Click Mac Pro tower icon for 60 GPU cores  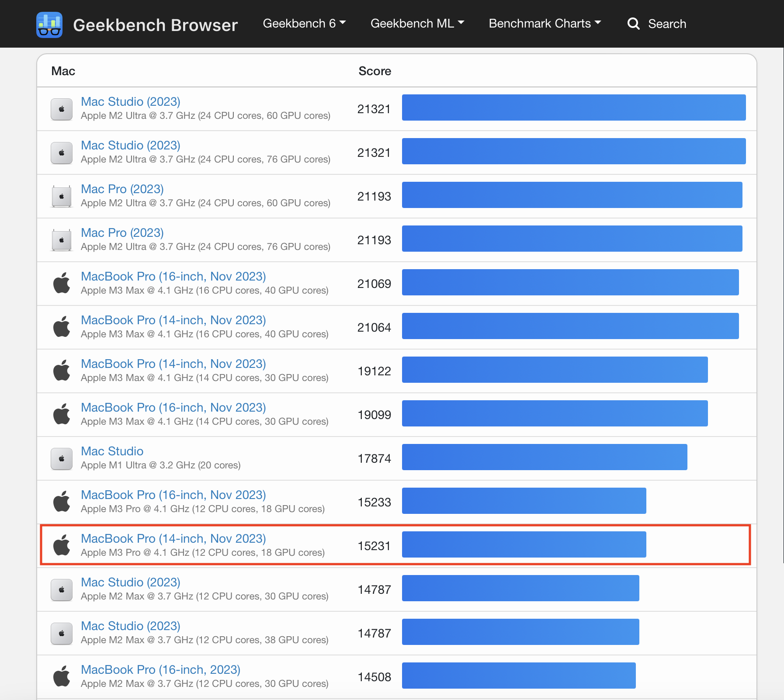coord(62,197)
